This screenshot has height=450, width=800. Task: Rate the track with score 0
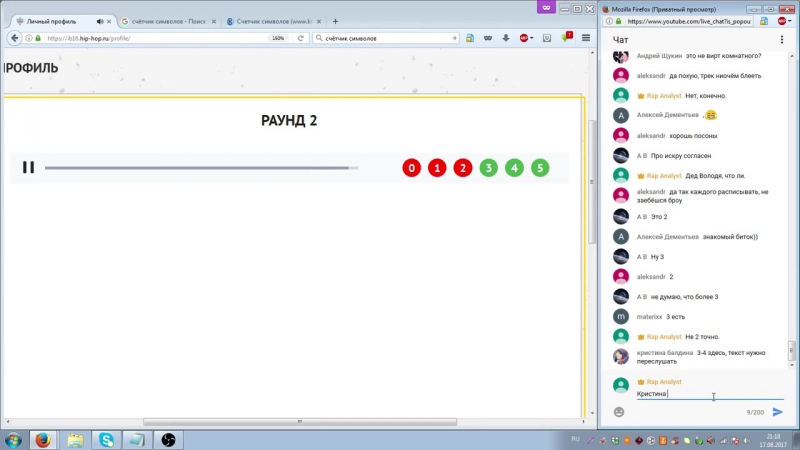tap(411, 168)
